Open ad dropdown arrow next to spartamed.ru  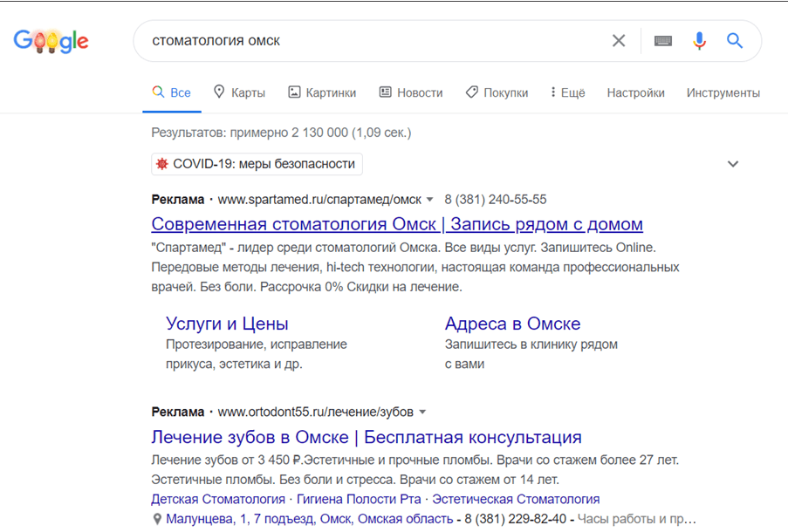pos(429,200)
